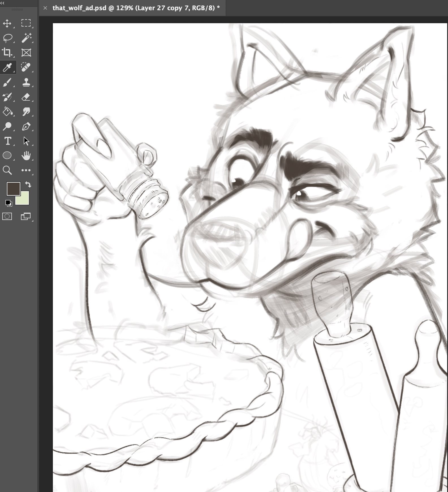Toggle Quick Mask mode
The image size is (448, 492).
[7, 217]
